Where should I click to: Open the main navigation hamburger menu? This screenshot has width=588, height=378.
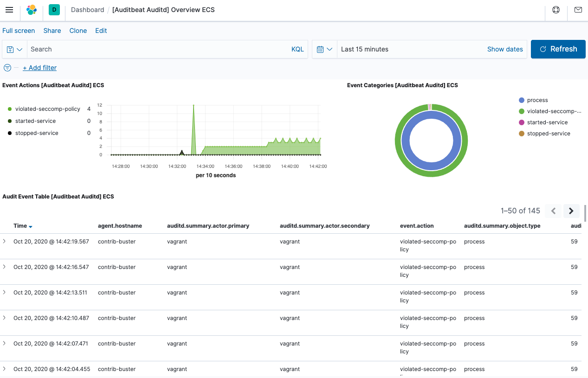coord(9,9)
